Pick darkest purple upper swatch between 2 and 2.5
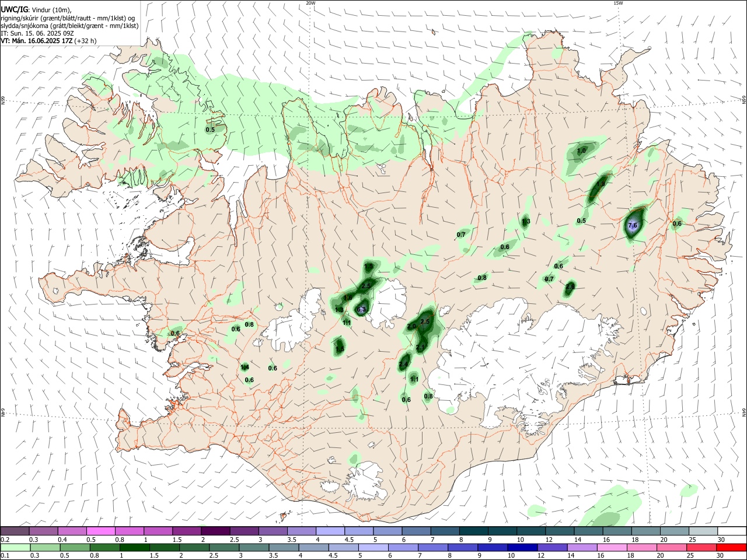The height and width of the screenshot is (560, 747). [215, 531]
